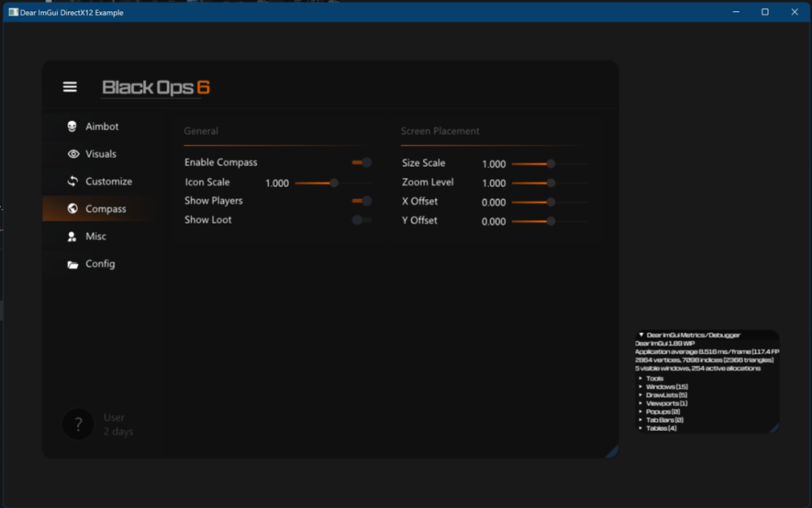Click the Zoom Level value field

(x=494, y=184)
